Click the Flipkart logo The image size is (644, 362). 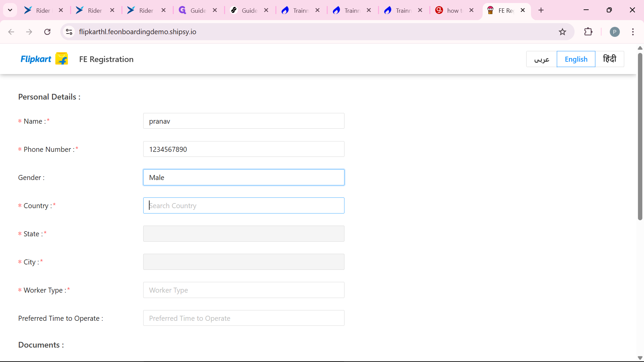coord(44,59)
